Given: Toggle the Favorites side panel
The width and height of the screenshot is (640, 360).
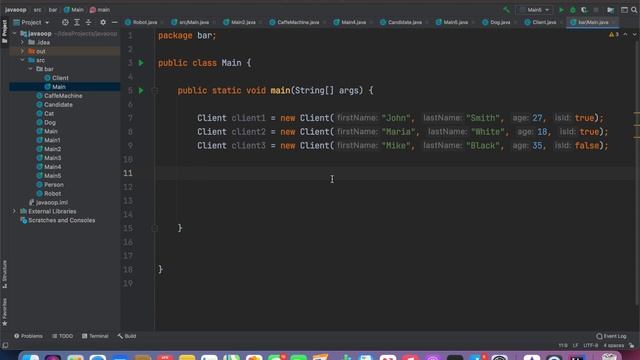Looking at the screenshot, I should pyautogui.click(x=4, y=312).
